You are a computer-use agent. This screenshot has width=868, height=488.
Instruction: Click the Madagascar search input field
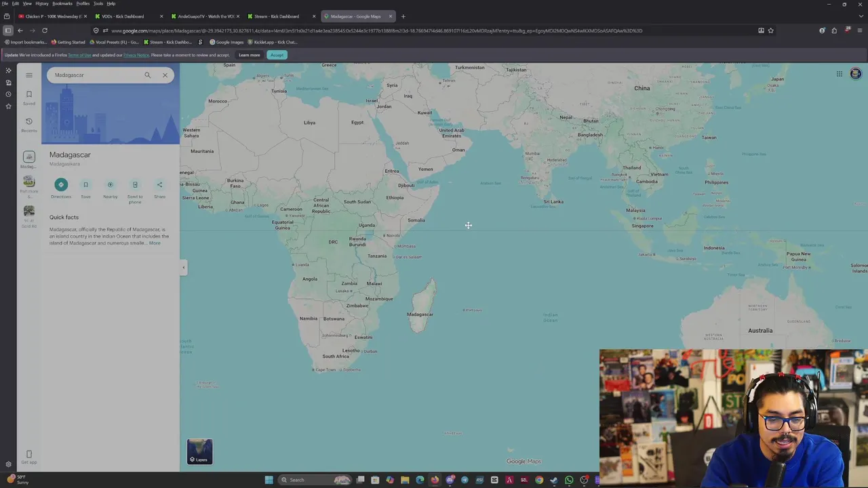click(x=95, y=75)
